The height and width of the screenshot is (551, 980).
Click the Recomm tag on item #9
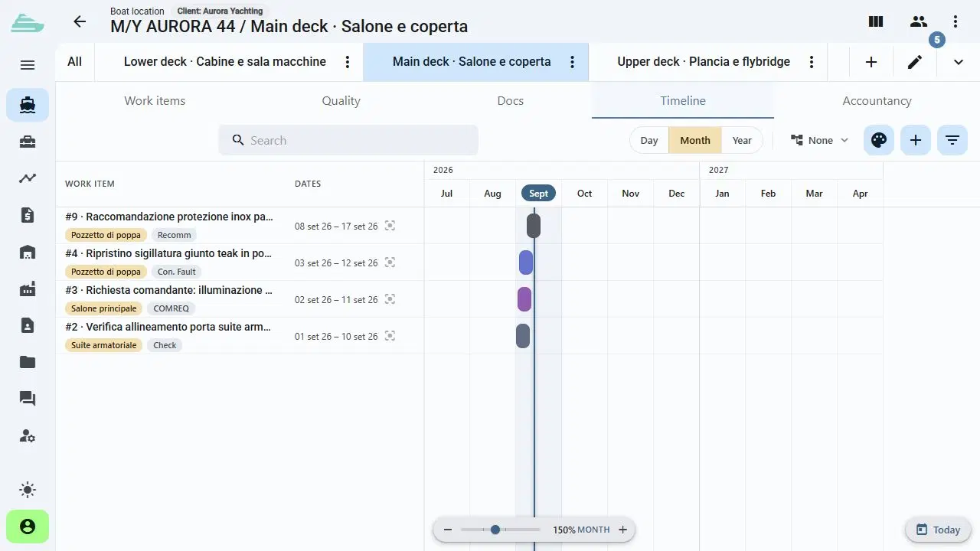coord(174,235)
